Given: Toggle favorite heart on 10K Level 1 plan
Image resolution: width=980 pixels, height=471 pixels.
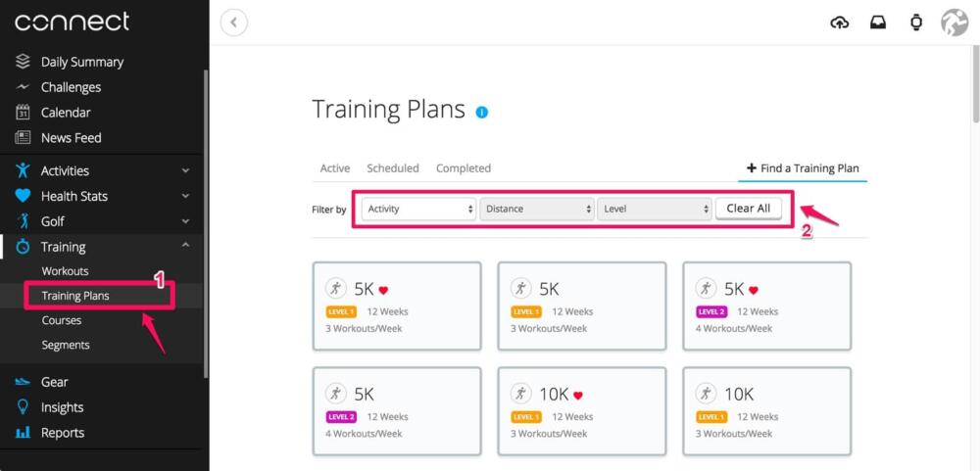Looking at the screenshot, I should pos(578,396).
